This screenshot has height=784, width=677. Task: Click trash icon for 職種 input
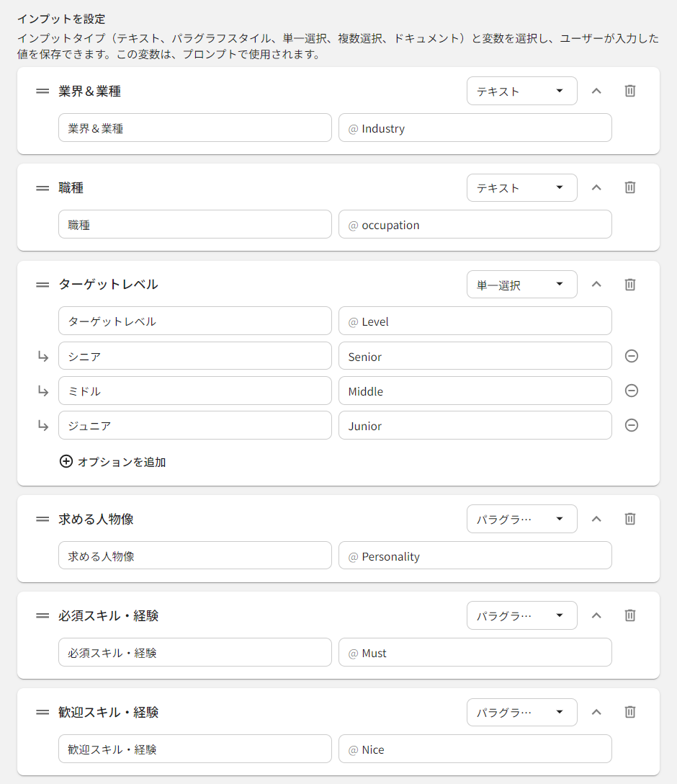click(x=629, y=187)
